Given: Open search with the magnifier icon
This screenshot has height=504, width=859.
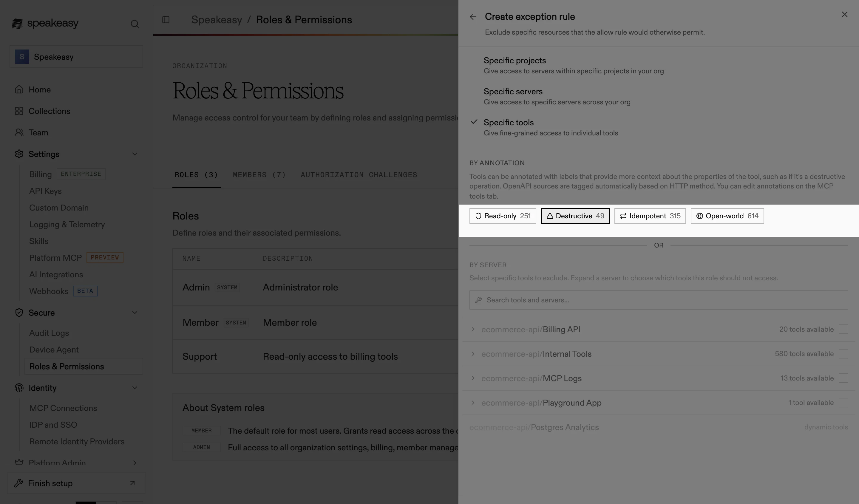Looking at the screenshot, I should click(135, 24).
